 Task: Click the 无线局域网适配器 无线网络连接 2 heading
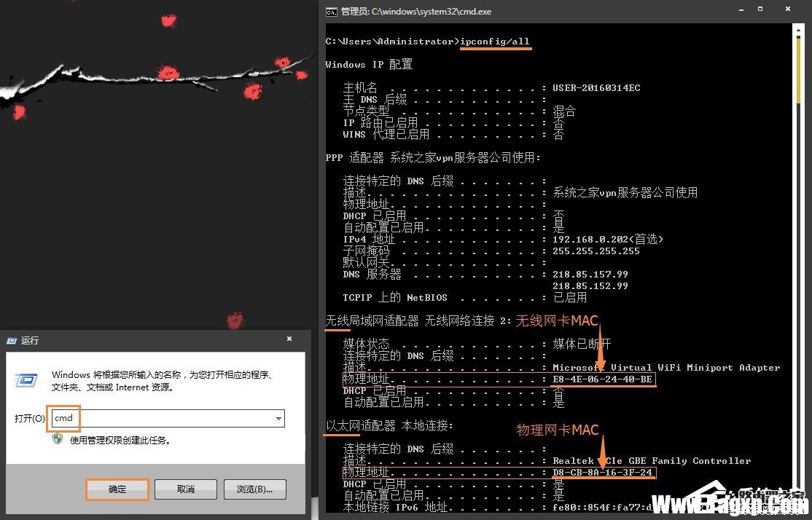pyautogui.click(x=418, y=320)
